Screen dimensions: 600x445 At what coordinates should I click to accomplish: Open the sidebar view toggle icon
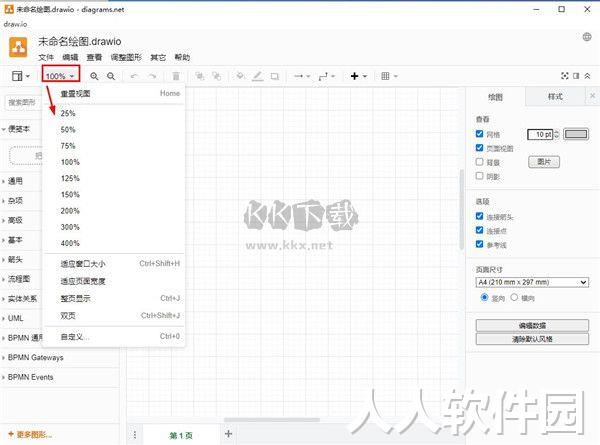pyautogui.click(x=20, y=76)
